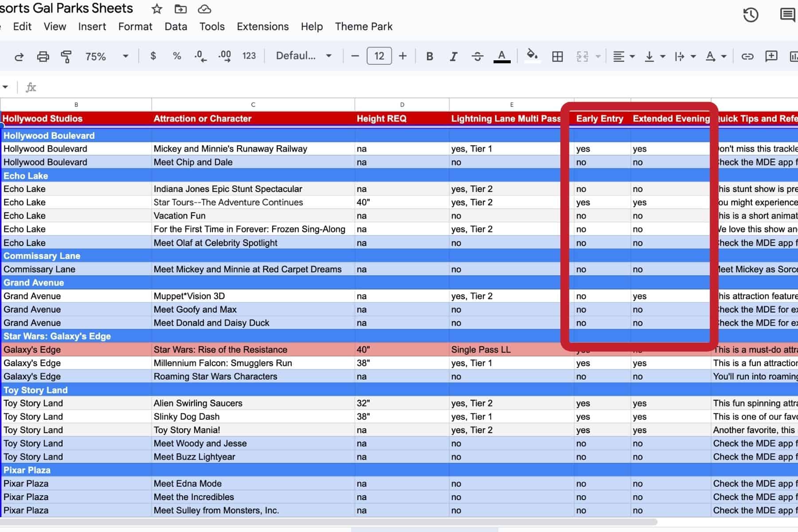This screenshot has width=798, height=532.
Task: Open horizontal align dropdown
Action: (624, 56)
